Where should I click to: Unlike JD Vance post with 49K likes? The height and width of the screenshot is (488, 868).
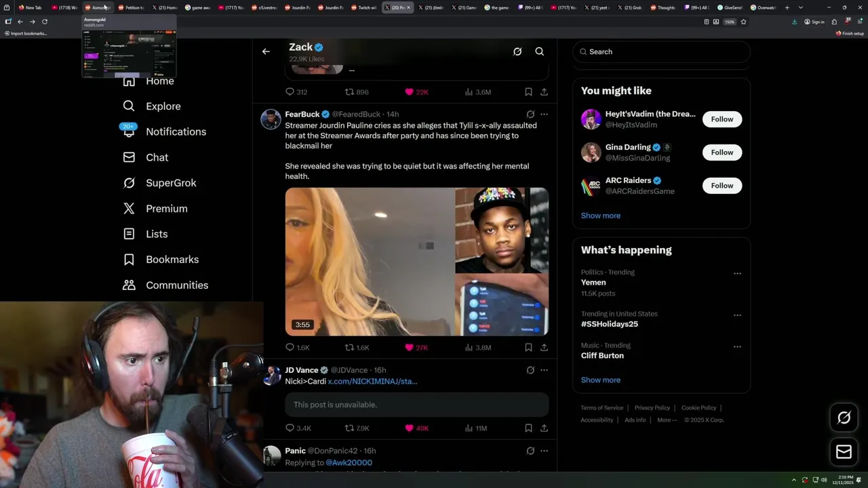click(416, 428)
